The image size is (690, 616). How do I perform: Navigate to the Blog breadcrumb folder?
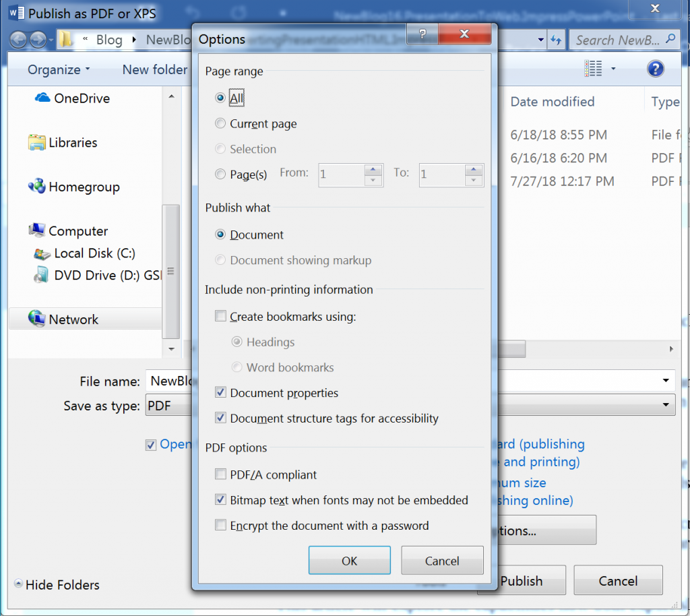pos(110,40)
